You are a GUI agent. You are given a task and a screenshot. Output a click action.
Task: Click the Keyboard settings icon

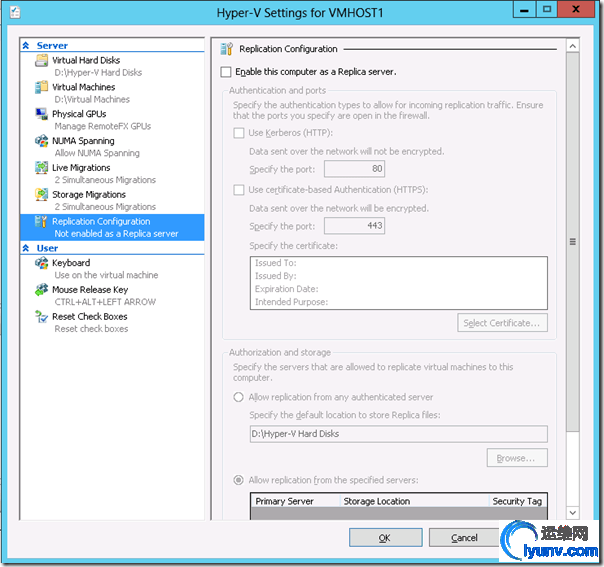pyautogui.click(x=41, y=263)
